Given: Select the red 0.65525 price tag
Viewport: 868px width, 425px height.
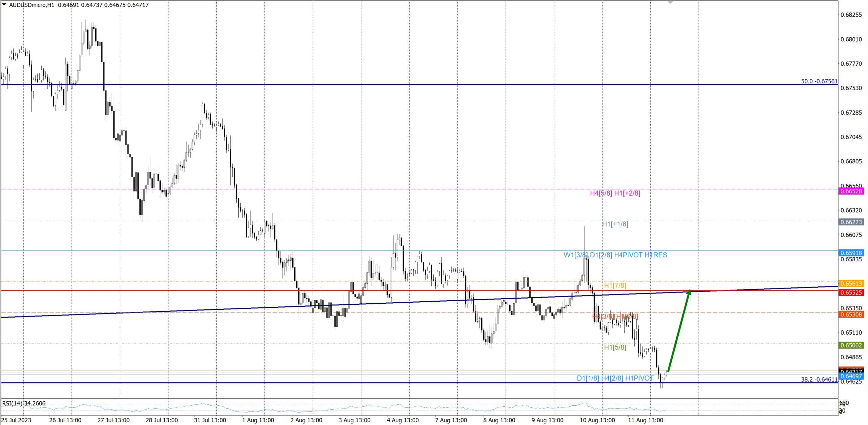Looking at the screenshot, I should click(x=851, y=292).
